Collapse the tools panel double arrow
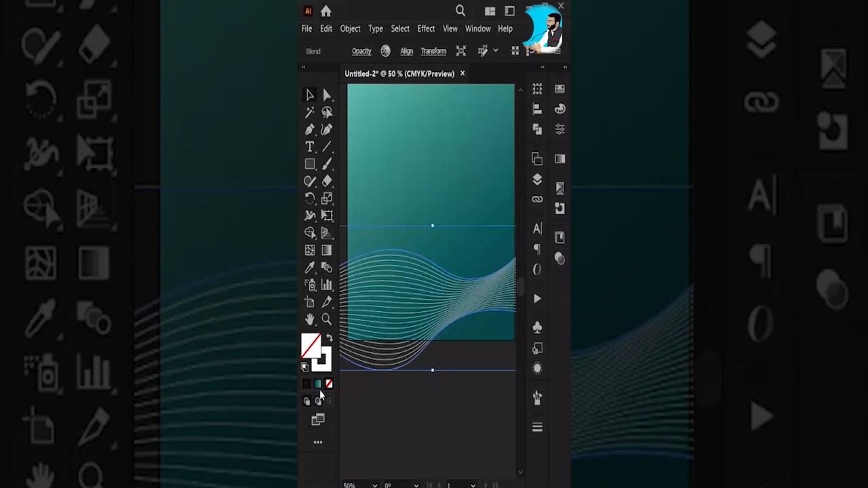The image size is (868, 488). pyautogui.click(x=304, y=67)
